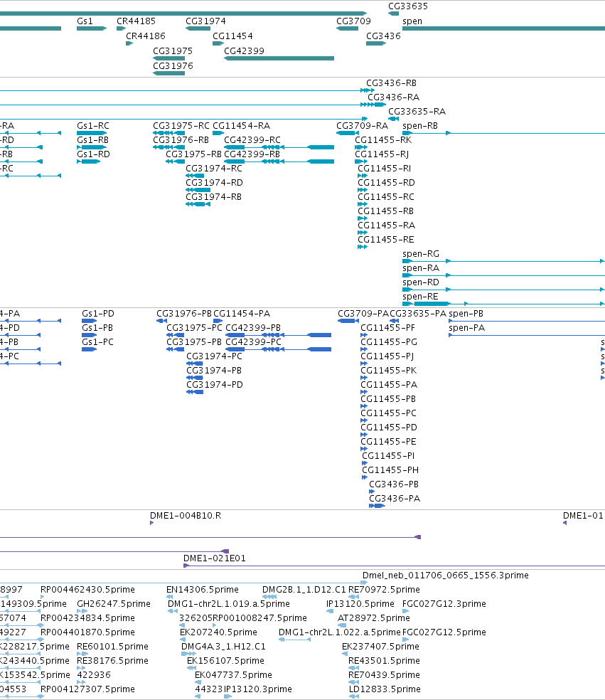Open the EK237407.5prime EST label
605x700 pixels.
[x=380, y=647]
